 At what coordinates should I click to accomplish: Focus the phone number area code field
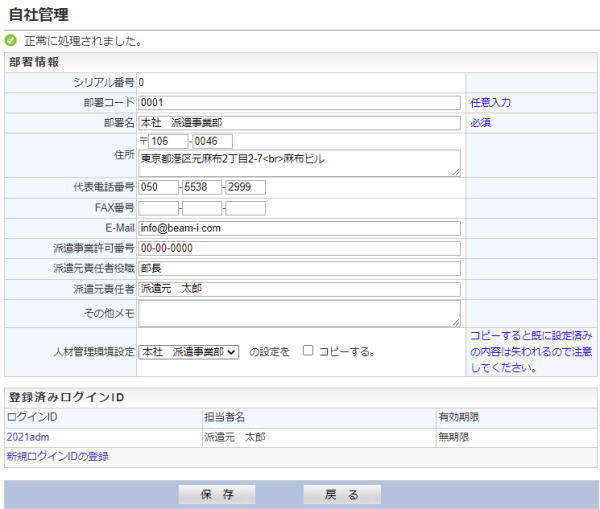[x=158, y=187]
